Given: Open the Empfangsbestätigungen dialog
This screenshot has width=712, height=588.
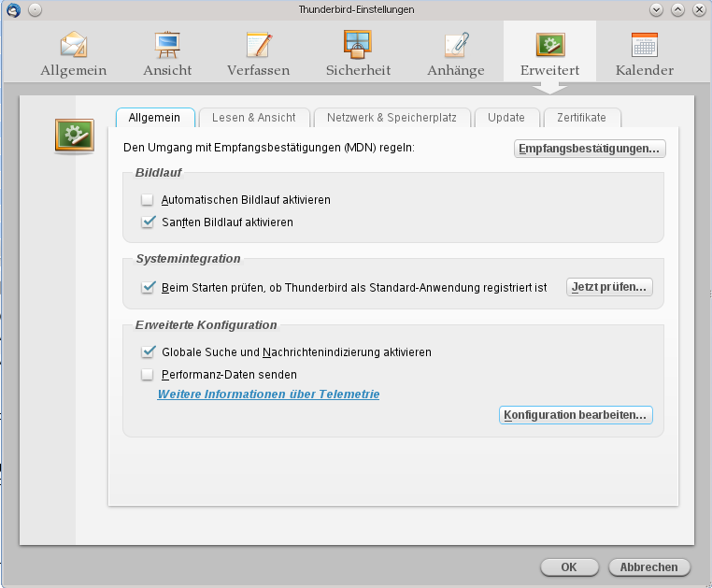Looking at the screenshot, I should tap(590, 149).
